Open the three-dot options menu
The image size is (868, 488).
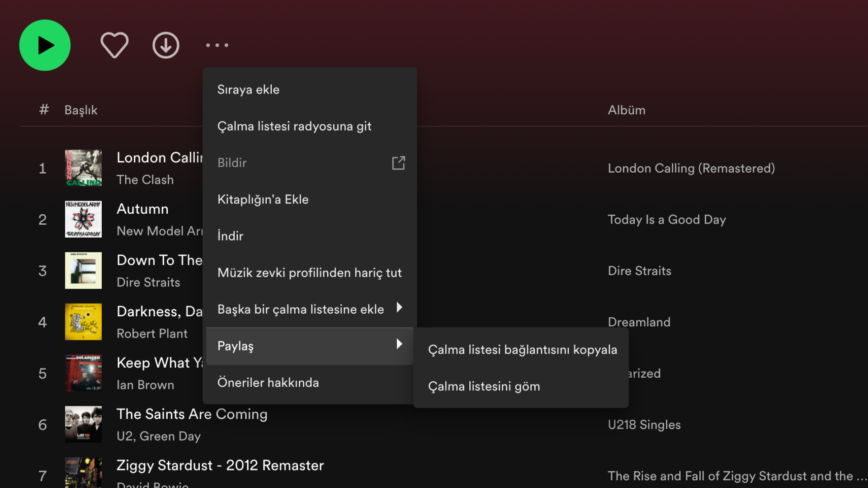(217, 45)
